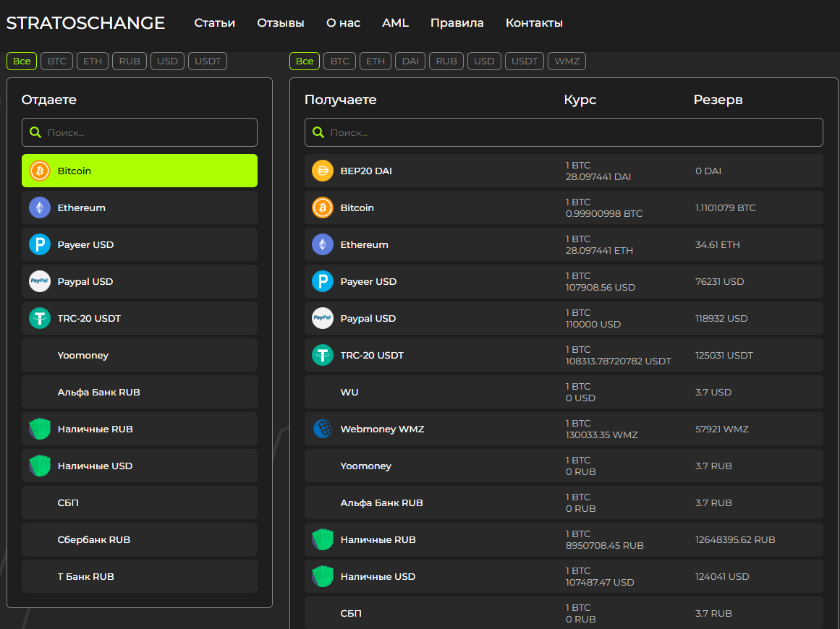Toggle the WMZ currency filter
Viewport: 840px width, 629px height.
[x=567, y=61]
